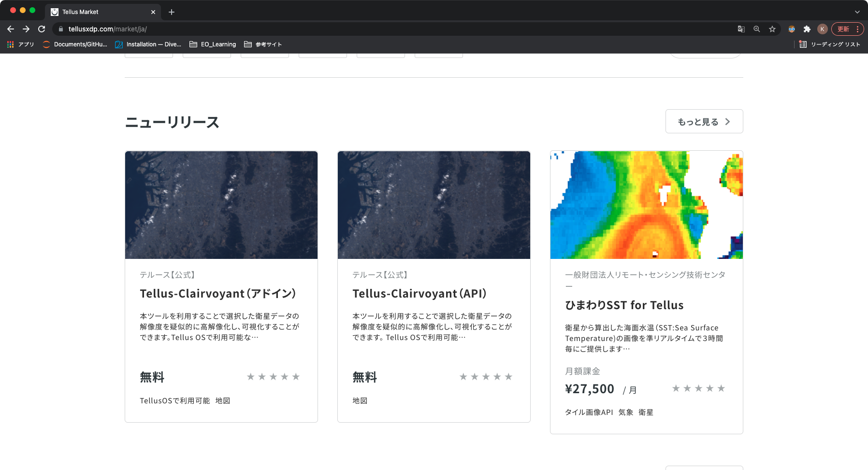Close the Tellus Market tab

point(153,12)
